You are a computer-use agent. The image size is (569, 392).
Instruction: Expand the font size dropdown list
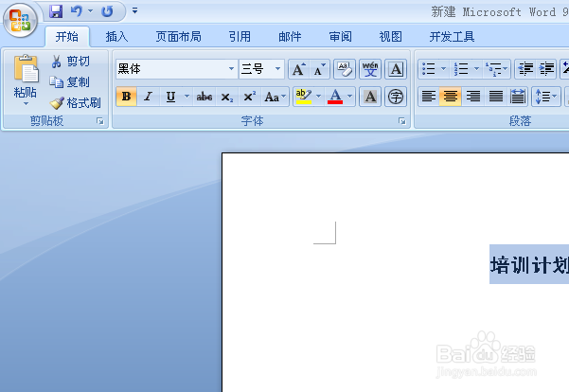277,69
